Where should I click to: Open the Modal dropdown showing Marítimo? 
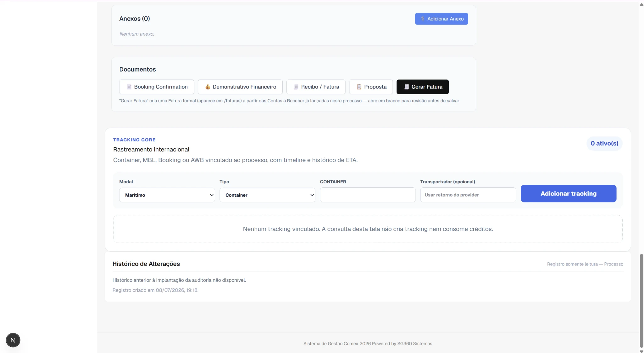coord(167,195)
